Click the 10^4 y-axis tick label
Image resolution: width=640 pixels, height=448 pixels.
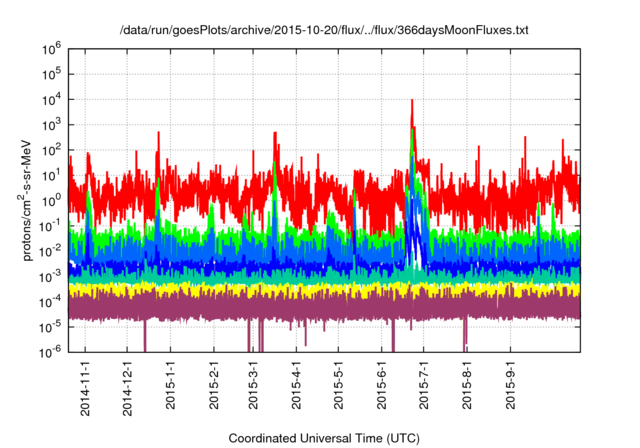pos(51,100)
